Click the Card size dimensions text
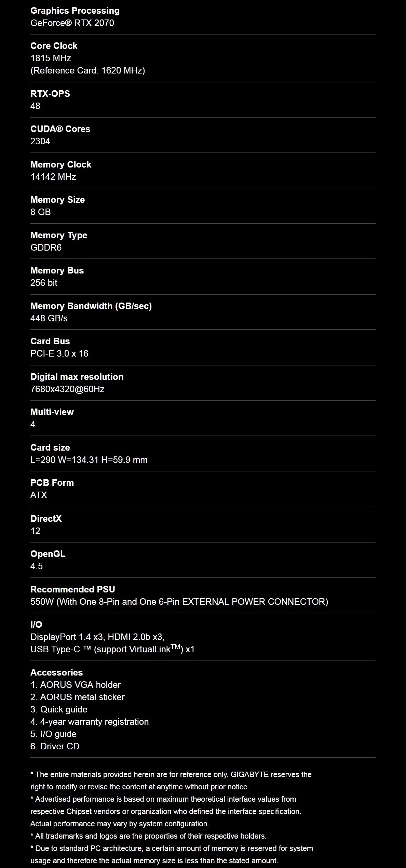This screenshot has height=868, width=406. click(89, 460)
